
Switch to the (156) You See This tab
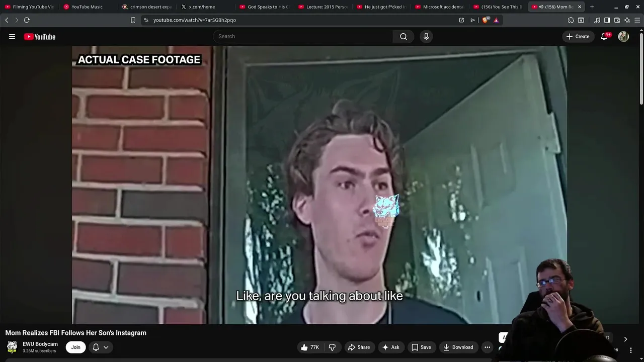499,7
